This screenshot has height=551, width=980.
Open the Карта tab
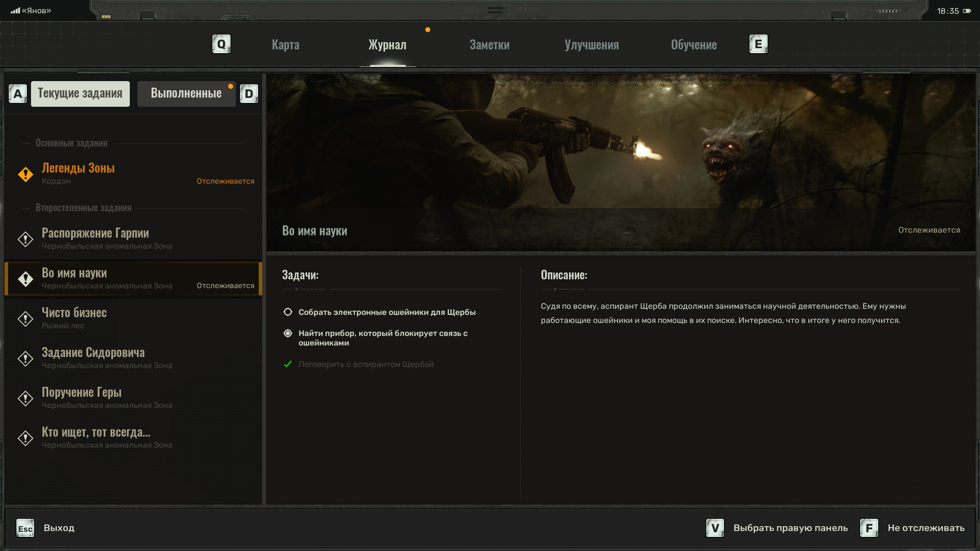[286, 45]
